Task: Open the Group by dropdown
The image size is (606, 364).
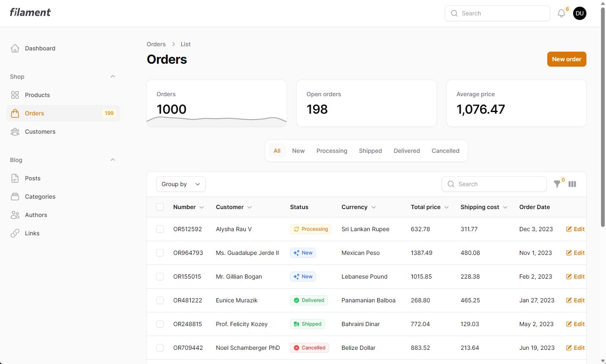Action: (180, 184)
